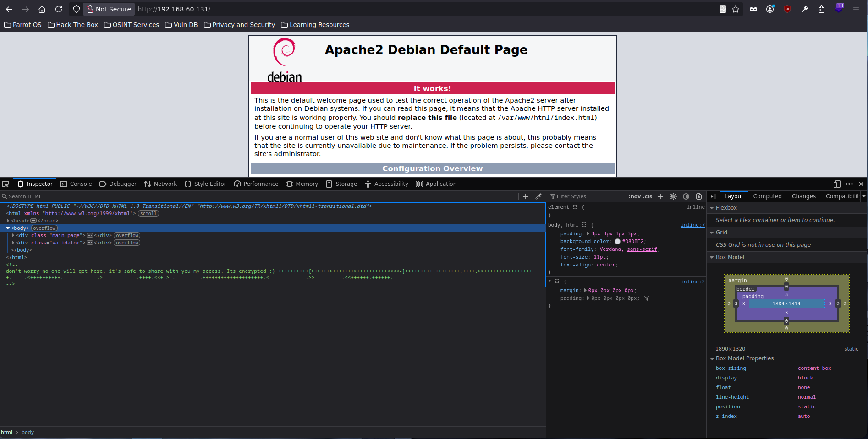868x439 pixels.
Task: Toggle dark color scheme simulation
Action: (686, 196)
